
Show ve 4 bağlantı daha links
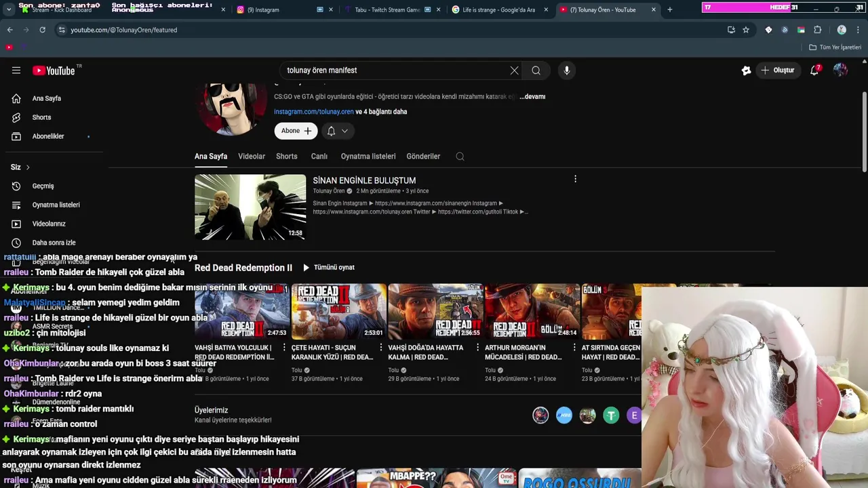[381, 112]
